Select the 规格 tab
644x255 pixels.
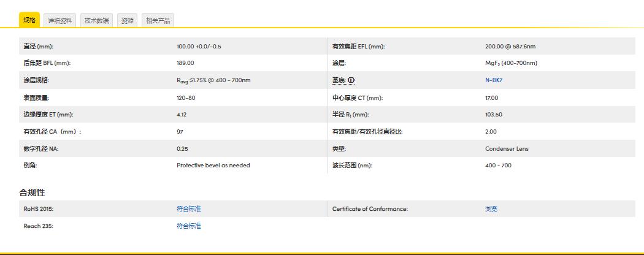tap(29, 20)
